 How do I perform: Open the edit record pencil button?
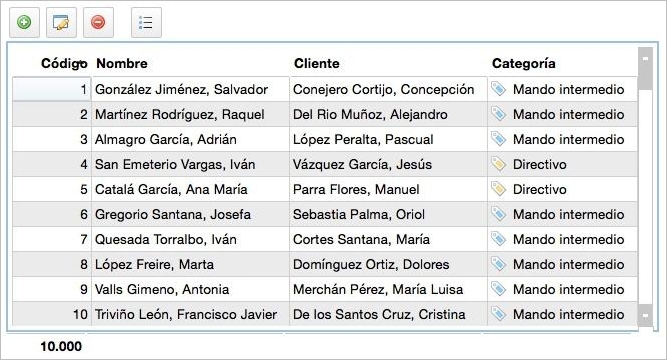[61, 23]
